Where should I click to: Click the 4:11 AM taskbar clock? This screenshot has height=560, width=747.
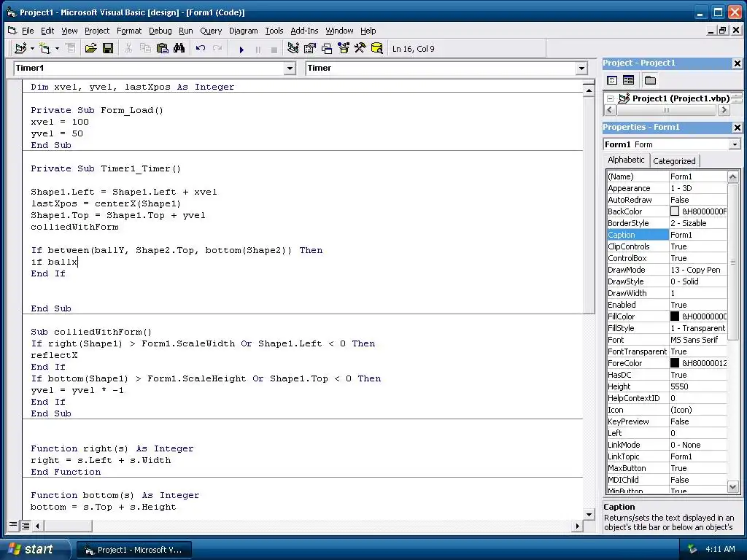click(720, 550)
